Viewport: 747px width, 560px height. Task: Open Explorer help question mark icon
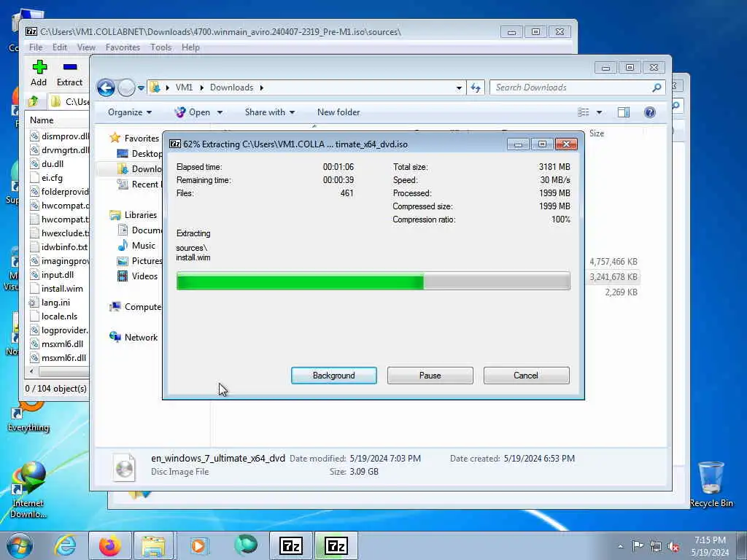(x=650, y=112)
